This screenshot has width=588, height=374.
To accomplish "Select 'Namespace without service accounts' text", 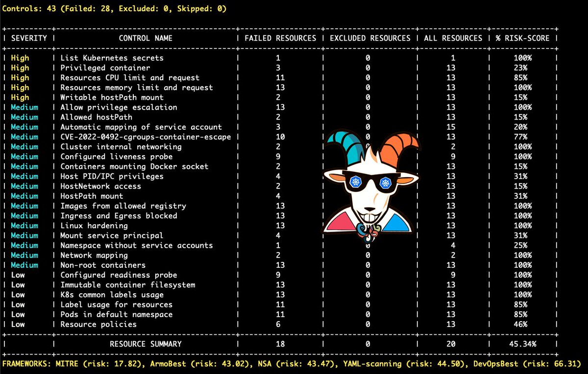I will 137,245.
